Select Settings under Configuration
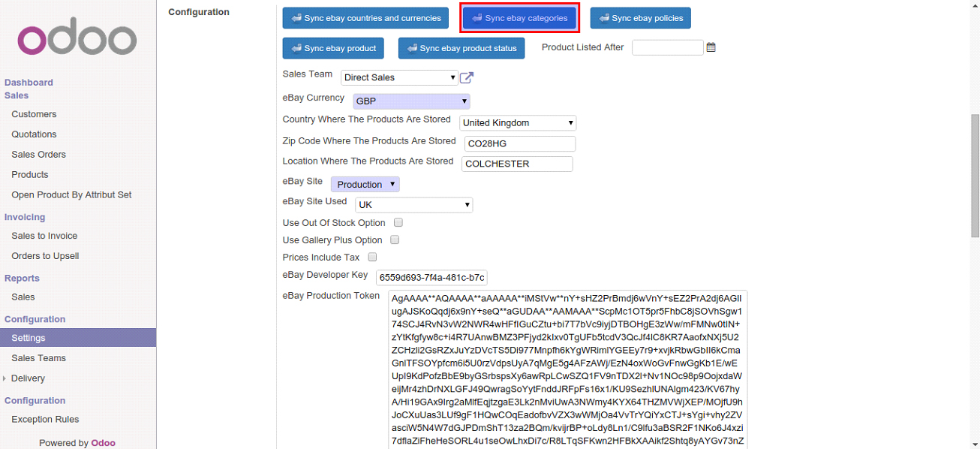 78,338
